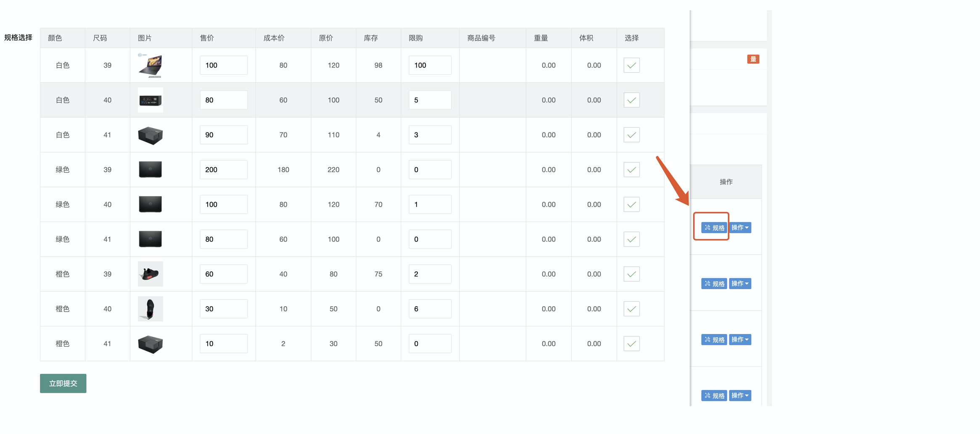Focus 限购 field showing 3
Image resolution: width=980 pixels, height=434 pixels.
(x=430, y=135)
